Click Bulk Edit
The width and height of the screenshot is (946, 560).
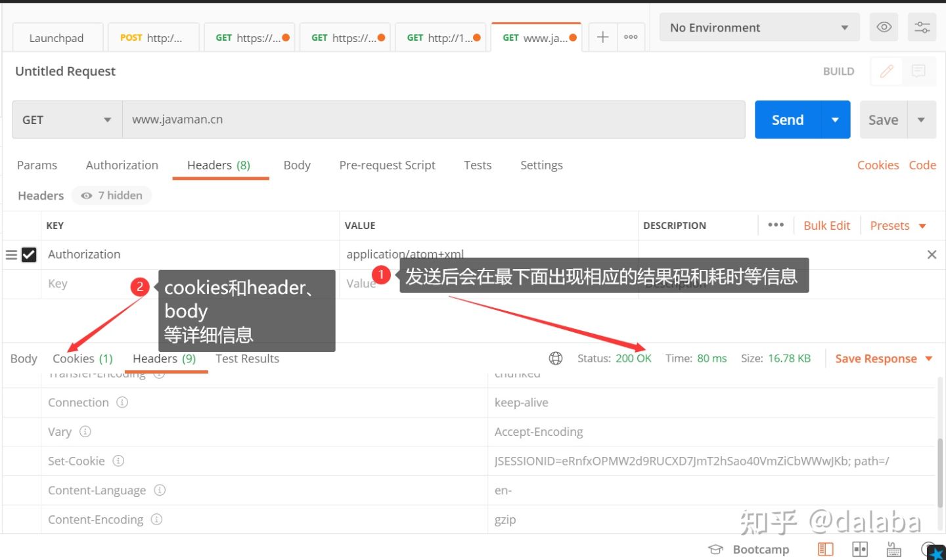point(826,225)
